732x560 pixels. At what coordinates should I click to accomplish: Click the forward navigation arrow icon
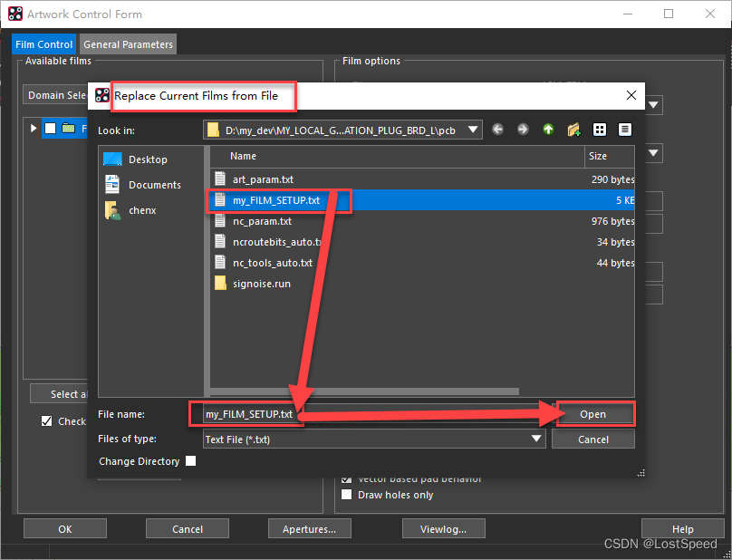point(523,130)
